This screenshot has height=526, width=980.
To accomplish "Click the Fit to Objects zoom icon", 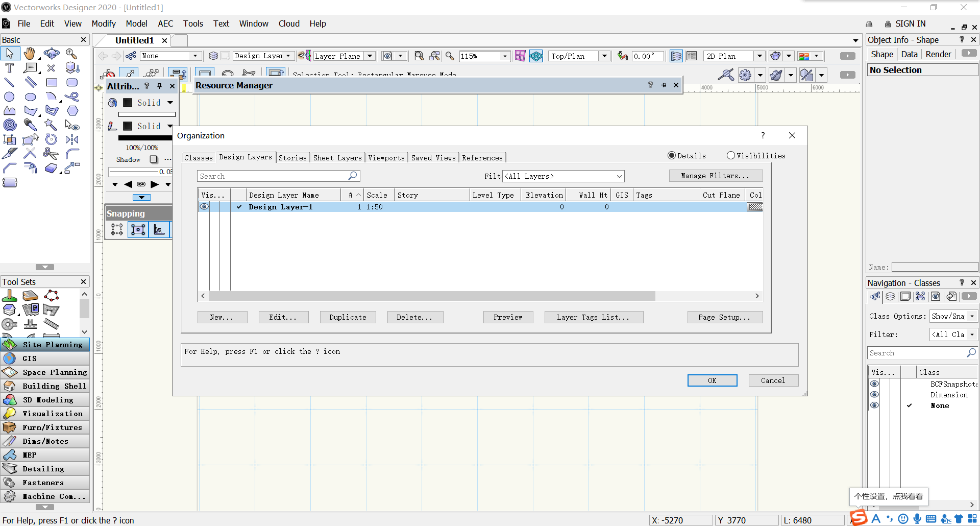I will pos(434,56).
